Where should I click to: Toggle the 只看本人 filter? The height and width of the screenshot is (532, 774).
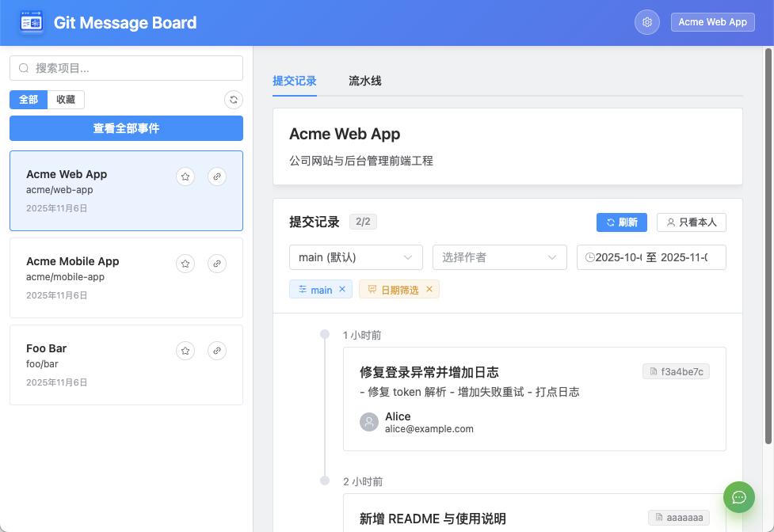[x=691, y=222]
